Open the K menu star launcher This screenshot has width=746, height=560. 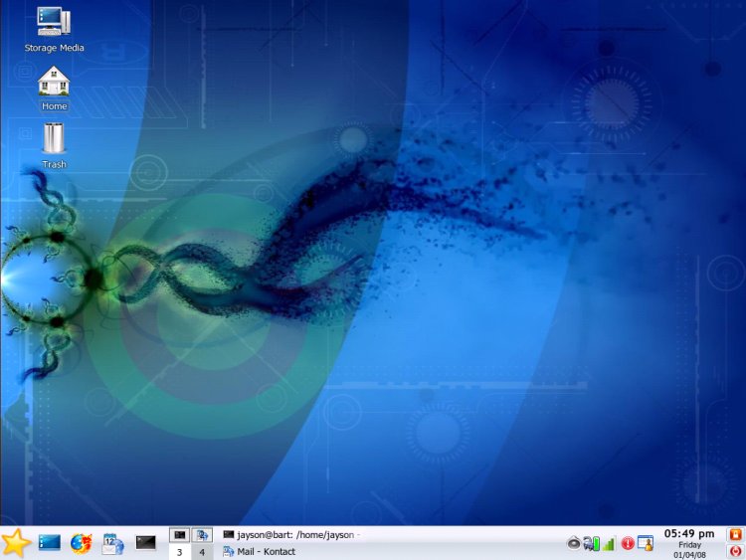click(16, 543)
